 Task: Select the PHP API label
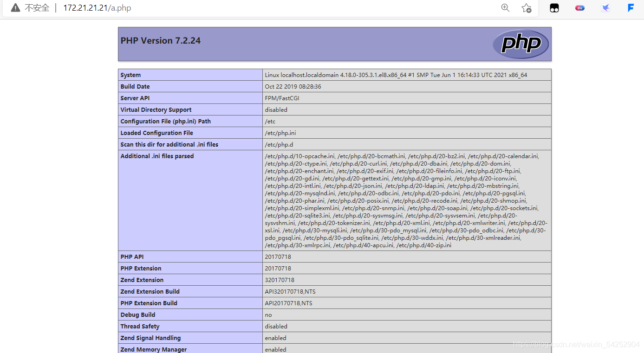[132, 257]
